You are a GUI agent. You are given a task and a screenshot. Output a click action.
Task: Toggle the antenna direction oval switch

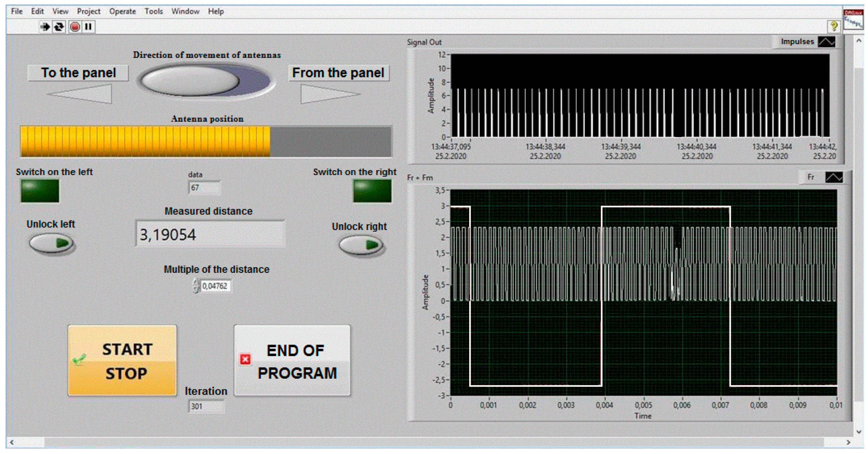[x=206, y=81]
